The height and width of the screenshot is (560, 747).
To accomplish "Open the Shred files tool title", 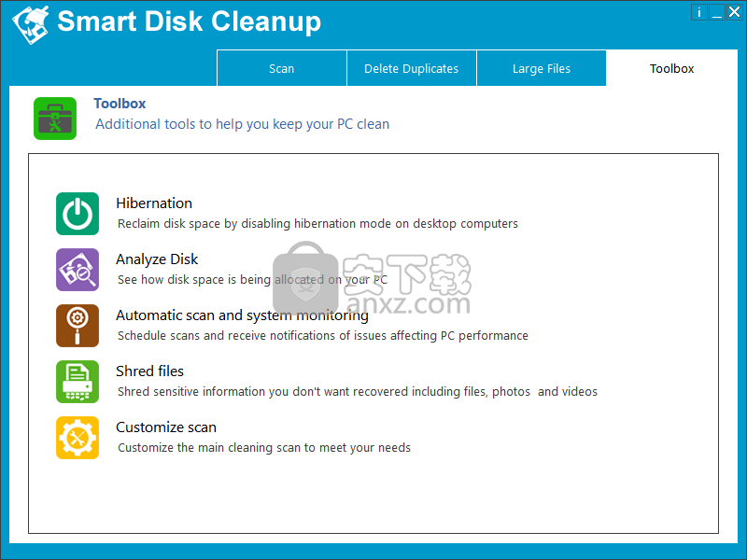I will [x=149, y=371].
